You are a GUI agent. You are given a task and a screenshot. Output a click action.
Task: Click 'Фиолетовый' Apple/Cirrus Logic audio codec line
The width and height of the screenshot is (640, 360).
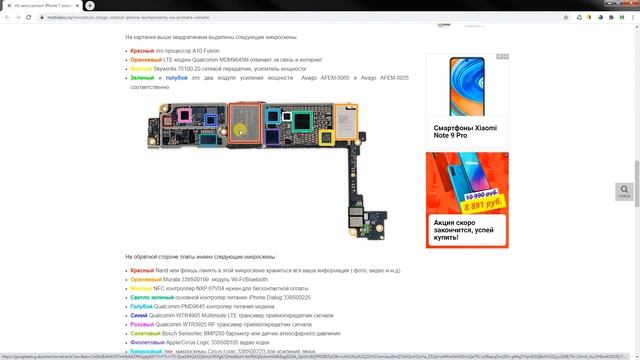point(200,342)
